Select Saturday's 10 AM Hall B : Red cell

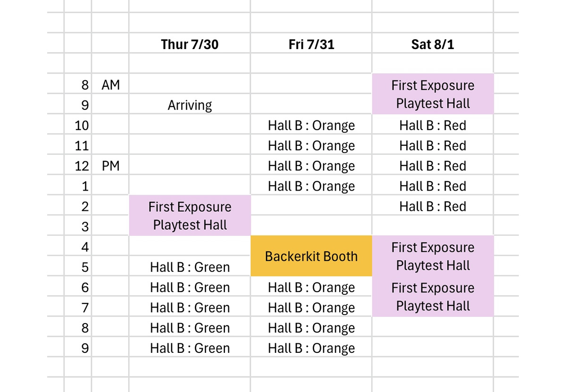433,124
